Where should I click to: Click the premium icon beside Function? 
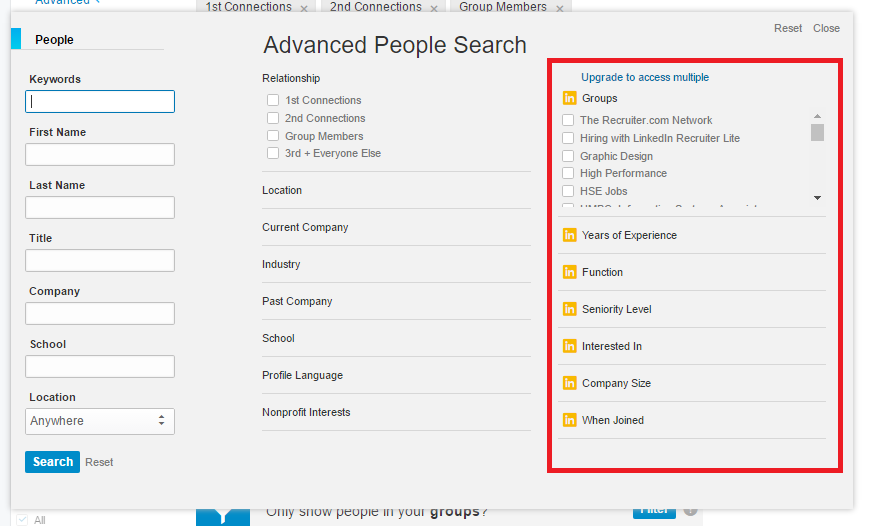click(569, 272)
